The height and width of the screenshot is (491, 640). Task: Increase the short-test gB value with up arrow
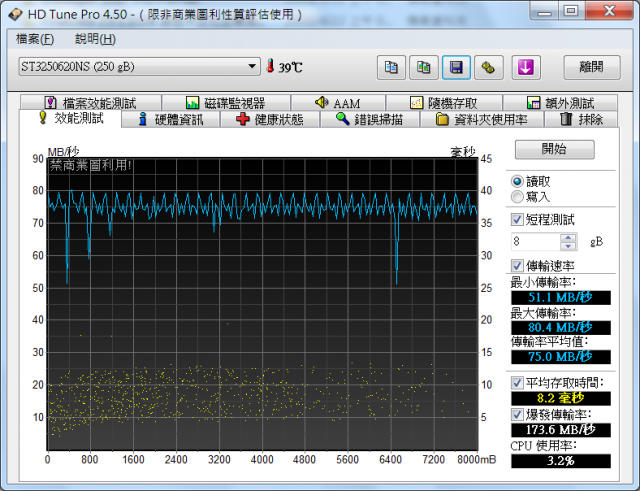tap(568, 238)
